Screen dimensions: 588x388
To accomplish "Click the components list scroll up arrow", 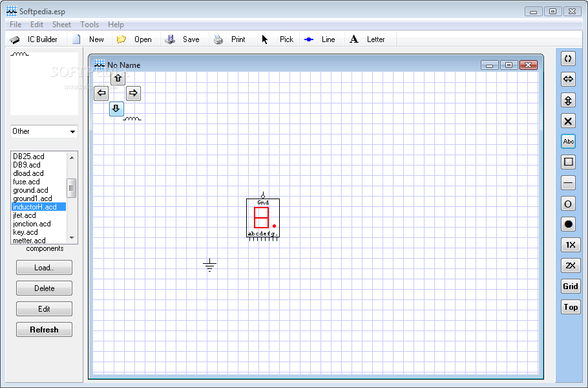I will (72, 158).
